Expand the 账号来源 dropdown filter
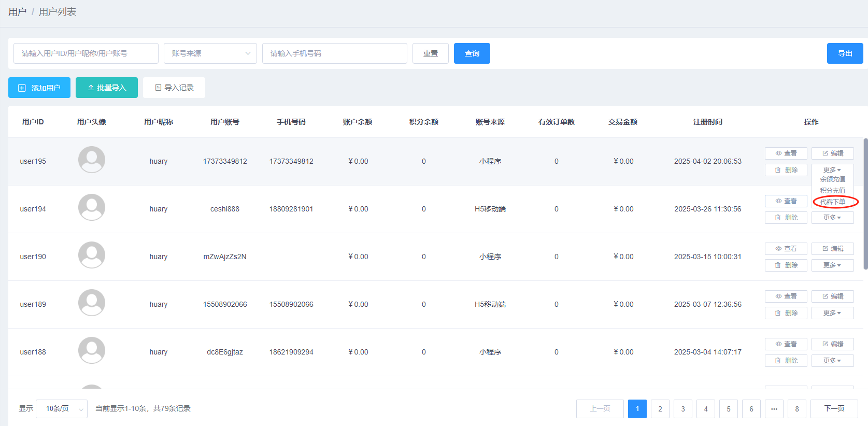 click(x=210, y=53)
